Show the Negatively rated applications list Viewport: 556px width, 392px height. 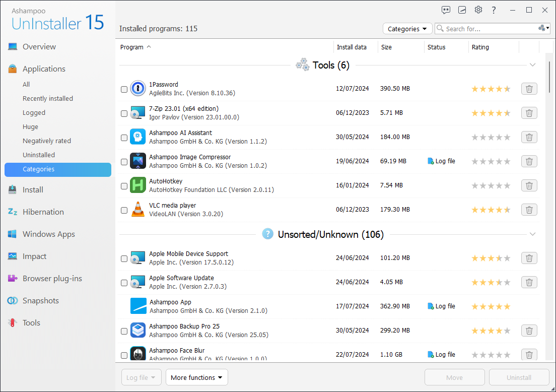pyautogui.click(x=46, y=141)
